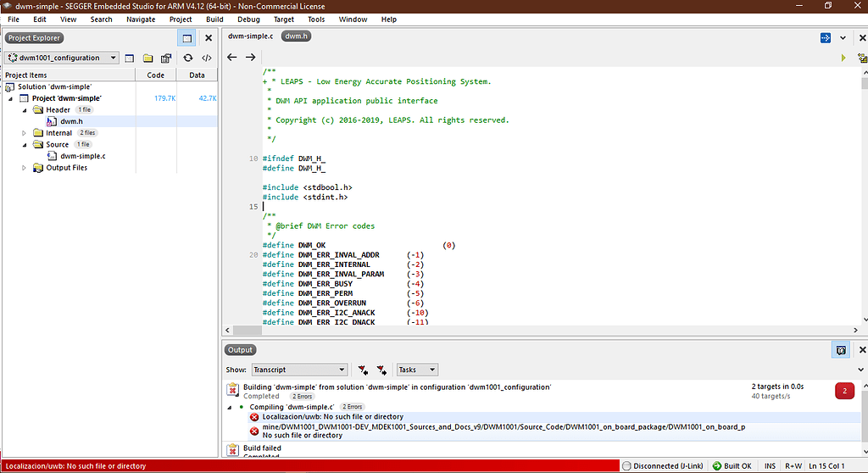Toggle the Project Explorer dock window icon
This screenshot has width=868, height=473.
(x=186, y=38)
